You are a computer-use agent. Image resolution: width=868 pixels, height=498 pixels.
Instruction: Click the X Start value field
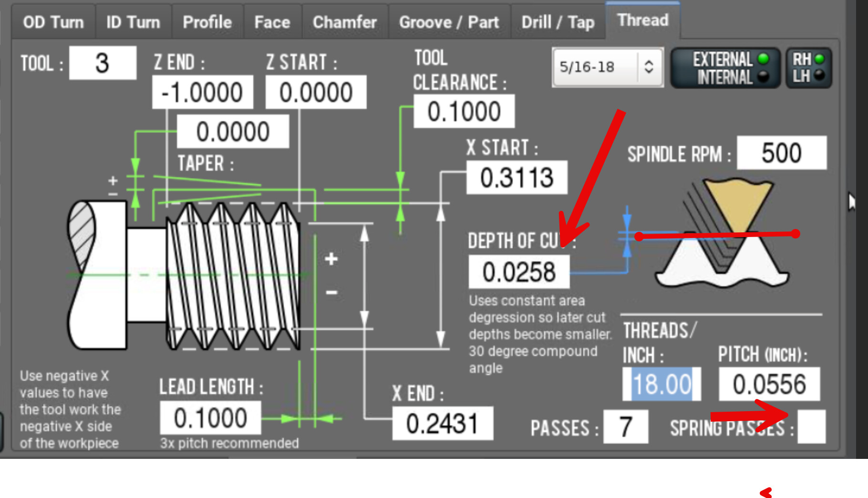pyautogui.click(x=517, y=177)
